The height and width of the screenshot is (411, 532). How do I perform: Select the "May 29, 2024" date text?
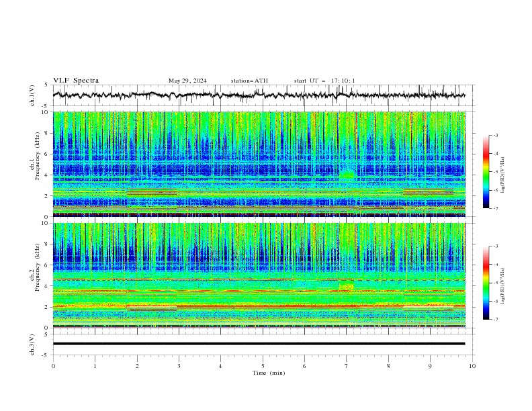[187, 81]
